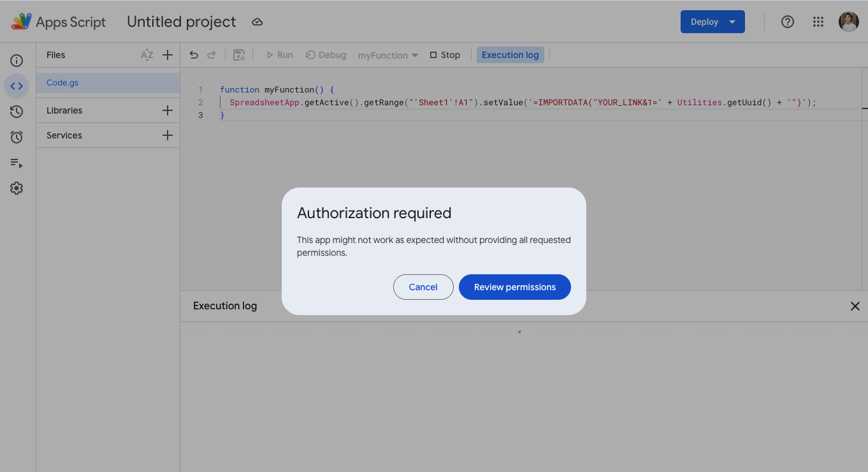
Task: Select the Editor code icon in sidebar
Action: coord(17,86)
